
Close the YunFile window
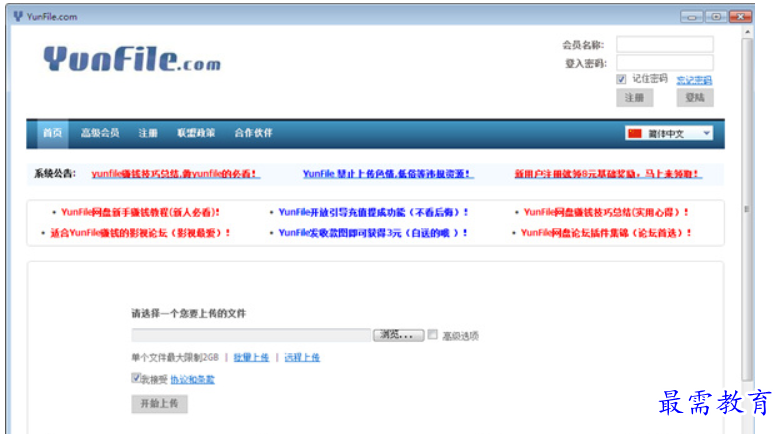point(740,17)
